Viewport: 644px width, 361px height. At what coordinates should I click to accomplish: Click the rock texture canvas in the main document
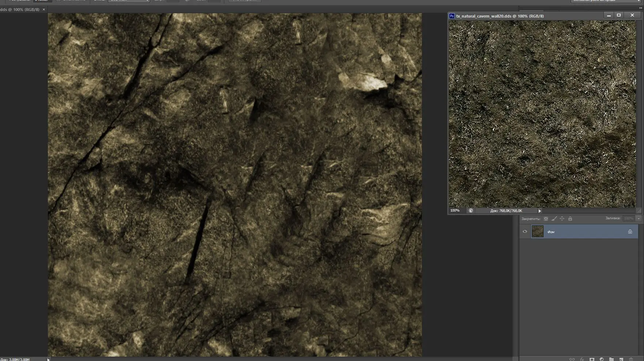[235, 185]
